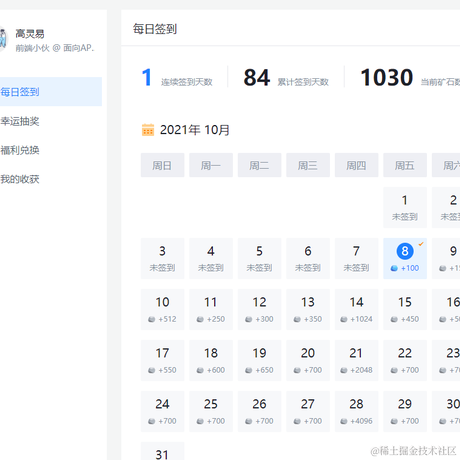Select day 12 with +300 reward
This screenshot has width=460, height=460.
tap(259, 309)
